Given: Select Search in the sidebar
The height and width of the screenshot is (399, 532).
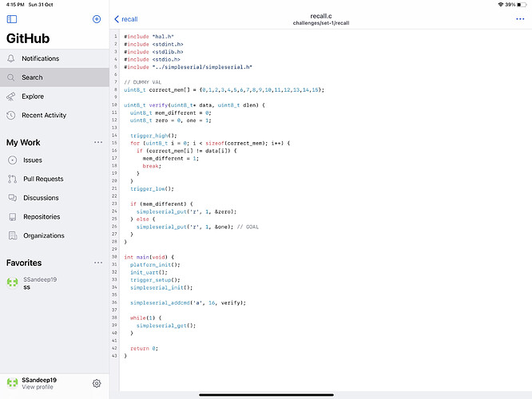Looking at the screenshot, I should coord(54,77).
